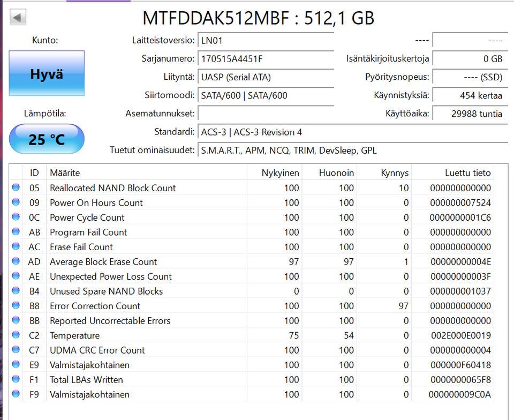Click status orb for UDMA CRC Error Count

(16, 350)
